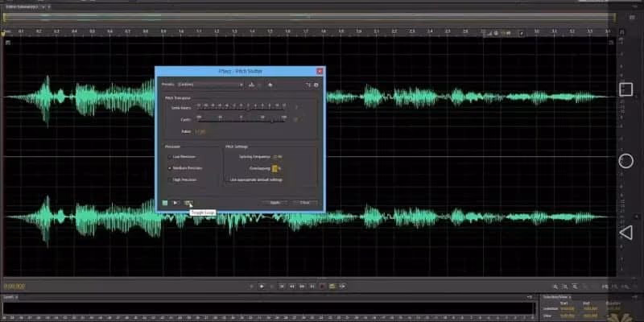Click the Overlapping value field
This screenshot has height=322, width=644.
click(x=275, y=168)
